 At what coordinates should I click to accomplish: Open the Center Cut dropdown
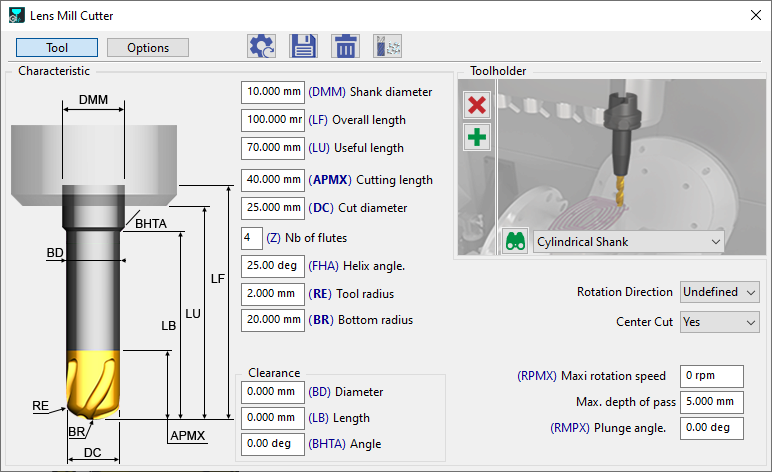[719, 322]
